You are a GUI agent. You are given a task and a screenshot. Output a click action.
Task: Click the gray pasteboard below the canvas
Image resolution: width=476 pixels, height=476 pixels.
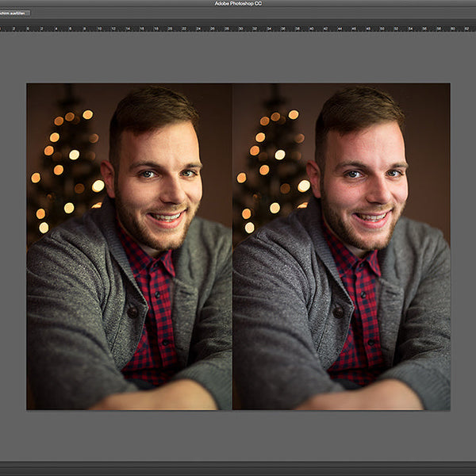[x=238, y=435]
